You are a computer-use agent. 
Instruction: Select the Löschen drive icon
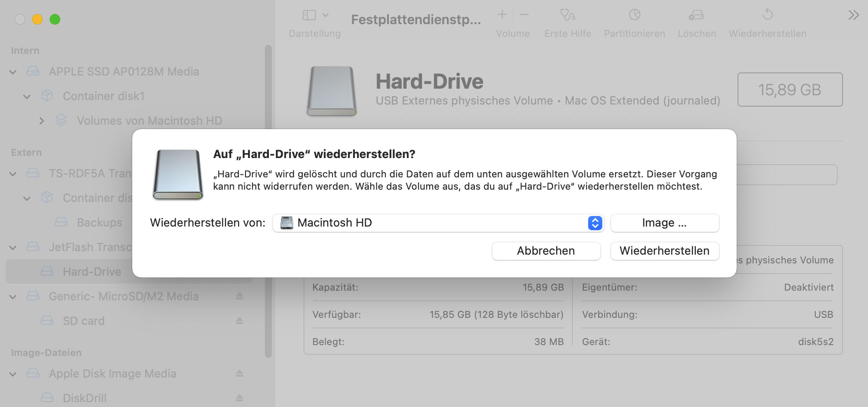coord(697,15)
